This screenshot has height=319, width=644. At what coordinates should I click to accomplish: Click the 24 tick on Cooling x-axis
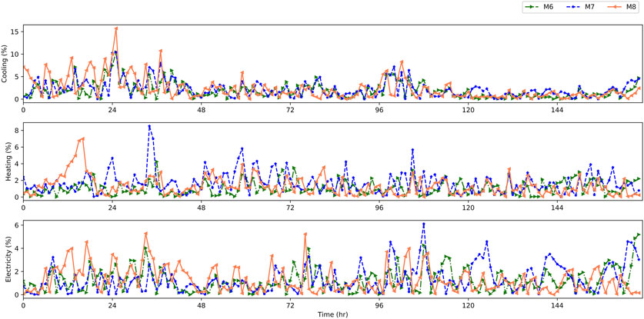[x=112, y=110]
